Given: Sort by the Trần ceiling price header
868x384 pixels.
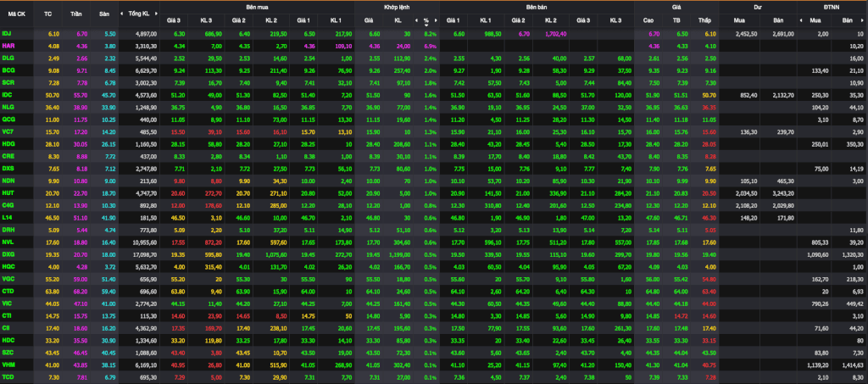Looking at the screenshot, I should [76, 14].
